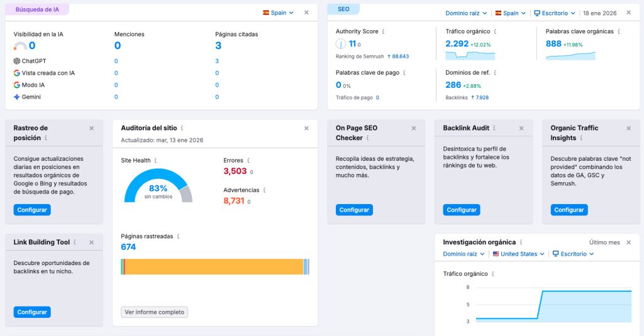Open Dominio raíz dropdown in Investigación orgánica
The height and width of the screenshot is (336, 644).
coord(464,254)
